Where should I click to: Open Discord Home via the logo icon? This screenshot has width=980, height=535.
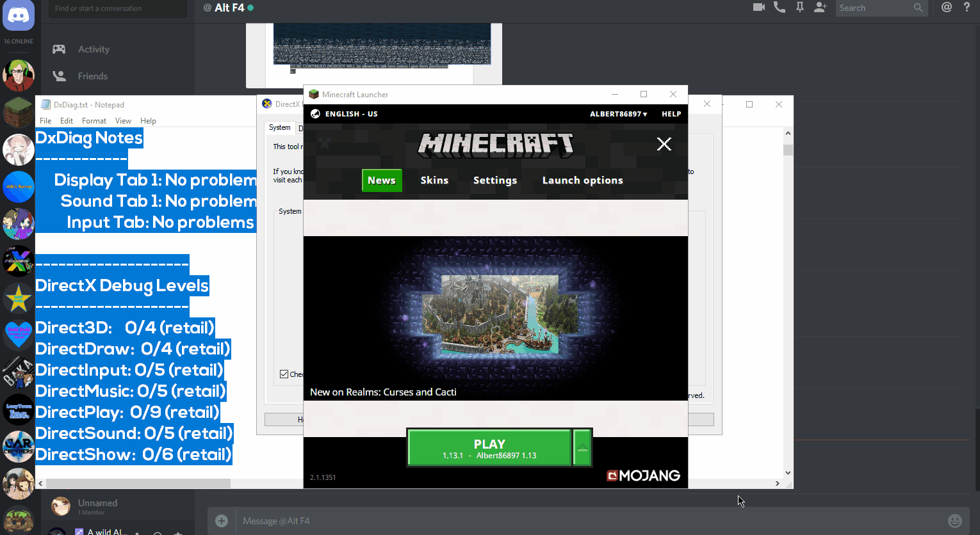click(x=19, y=15)
